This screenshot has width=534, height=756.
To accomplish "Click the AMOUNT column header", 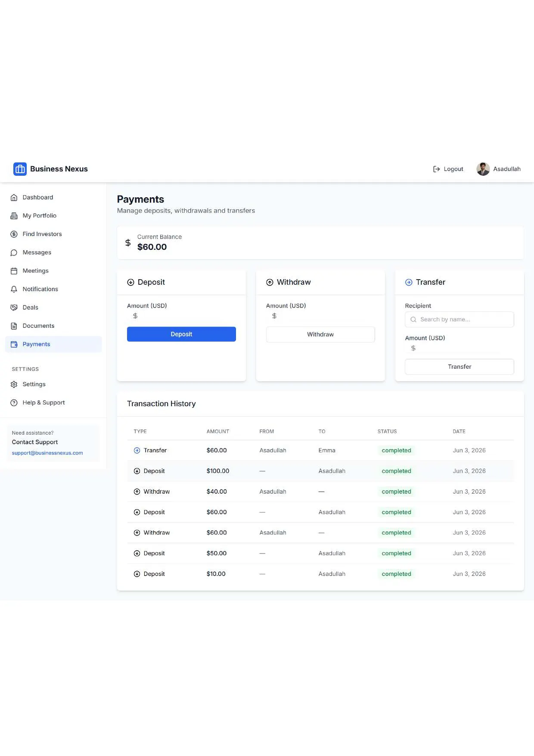I will (218, 431).
